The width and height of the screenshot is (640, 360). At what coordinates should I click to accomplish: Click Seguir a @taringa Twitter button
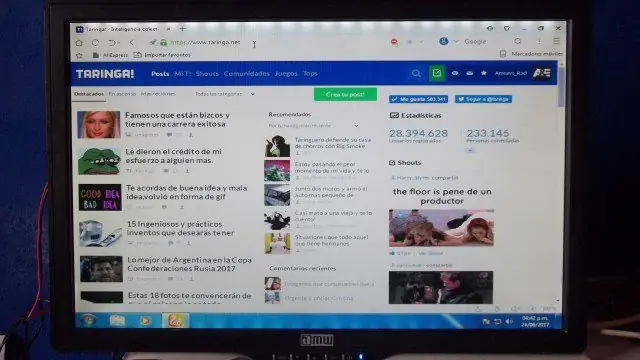483,99
